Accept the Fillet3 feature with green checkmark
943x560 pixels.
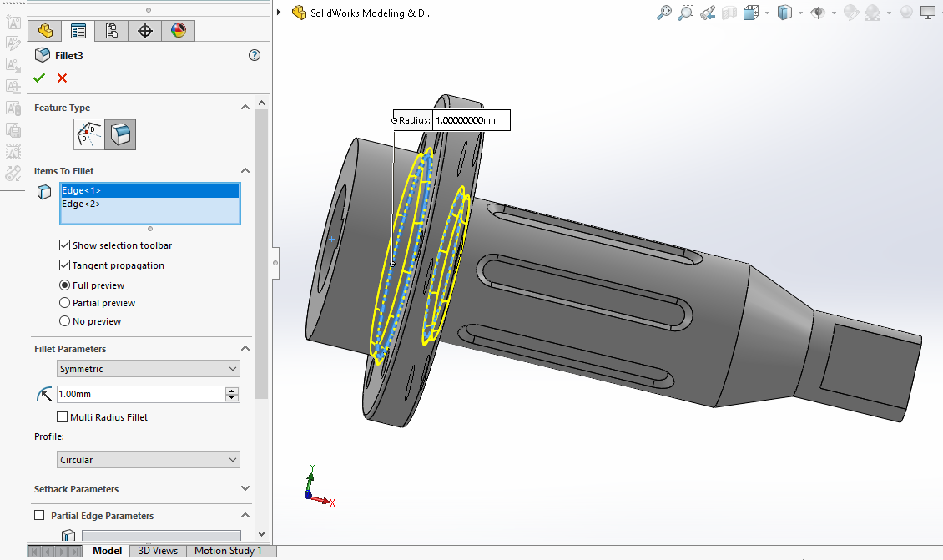click(39, 78)
